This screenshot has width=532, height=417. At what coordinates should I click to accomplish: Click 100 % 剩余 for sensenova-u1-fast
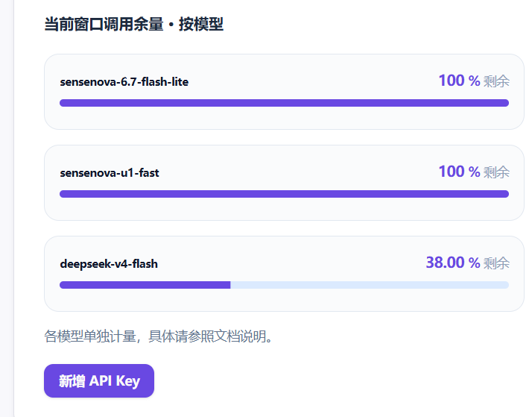tap(474, 172)
